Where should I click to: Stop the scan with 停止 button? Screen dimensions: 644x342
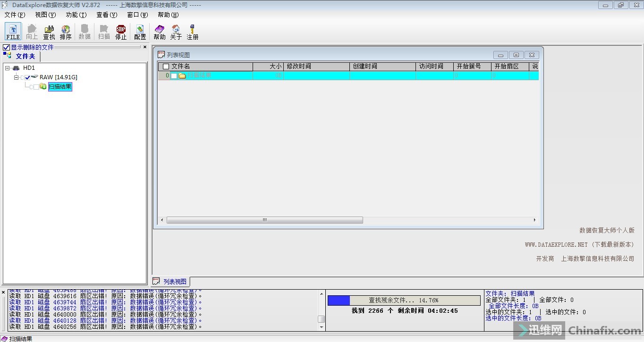coord(121,32)
